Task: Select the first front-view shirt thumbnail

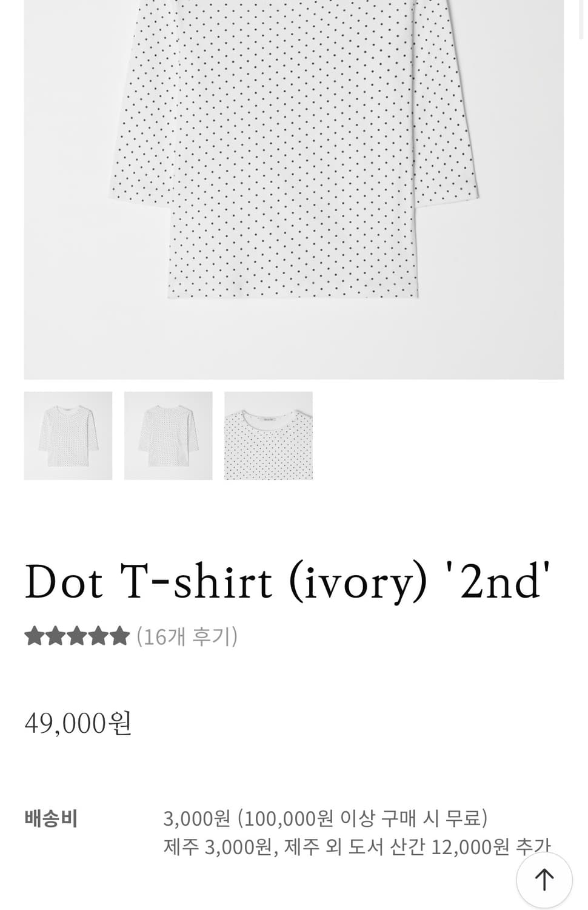Action: 68,436
